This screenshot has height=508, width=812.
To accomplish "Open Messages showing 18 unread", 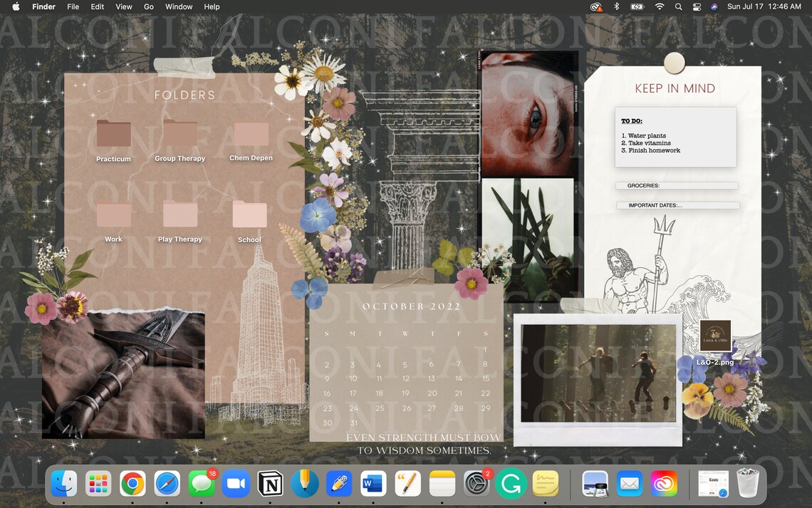I will [202, 483].
